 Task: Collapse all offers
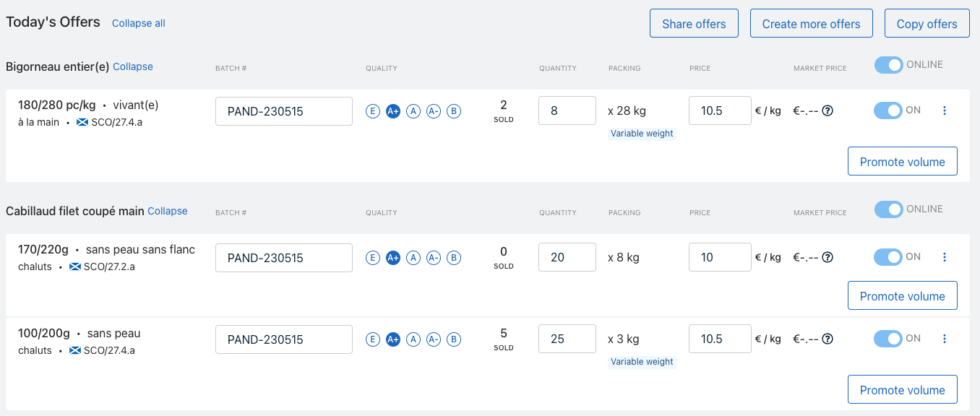pyautogui.click(x=139, y=23)
